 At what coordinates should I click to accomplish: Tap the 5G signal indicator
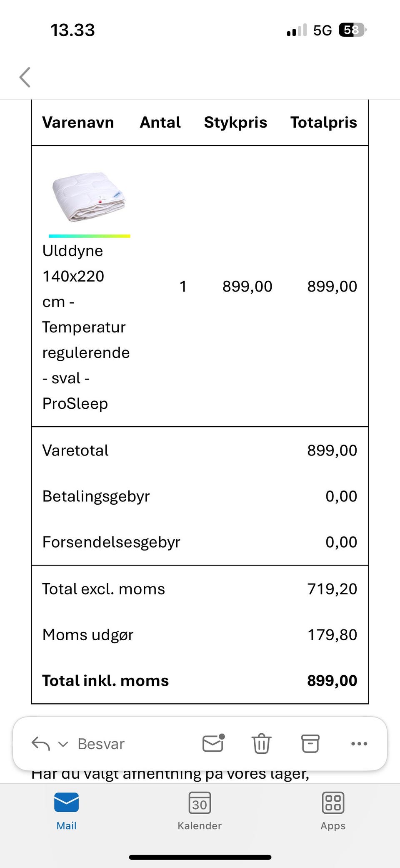pyautogui.click(x=322, y=30)
